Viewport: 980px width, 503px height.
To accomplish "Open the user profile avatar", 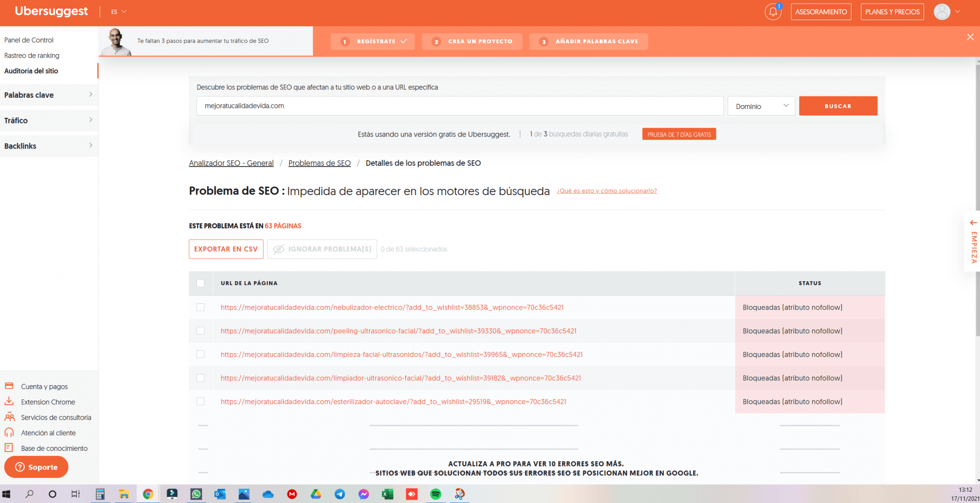I will tap(942, 12).
